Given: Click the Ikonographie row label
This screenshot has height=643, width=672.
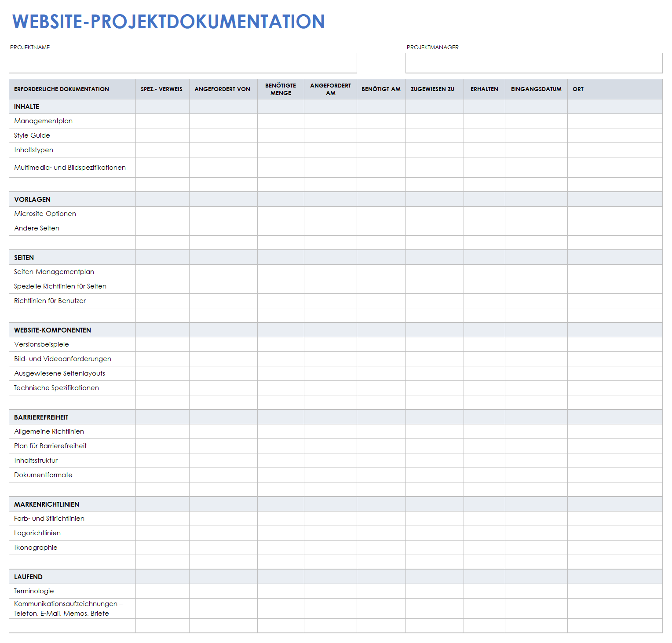Looking at the screenshot, I should pos(36,548).
